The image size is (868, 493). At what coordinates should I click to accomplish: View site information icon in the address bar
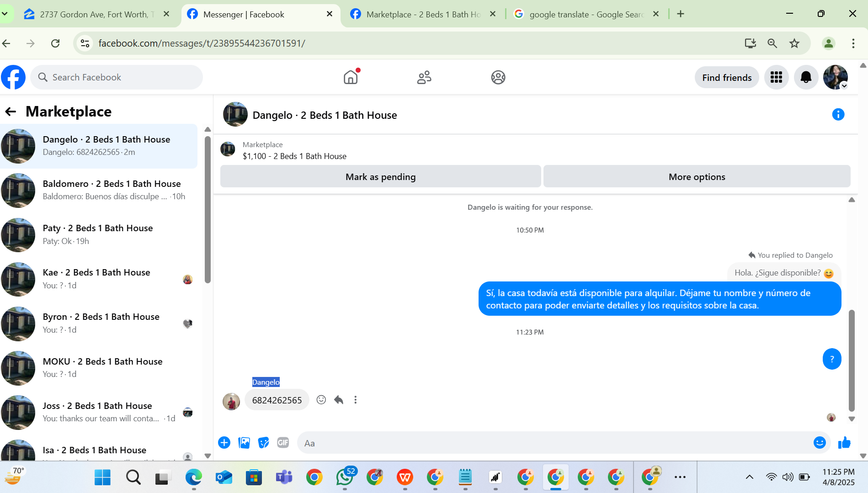pyautogui.click(x=85, y=43)
